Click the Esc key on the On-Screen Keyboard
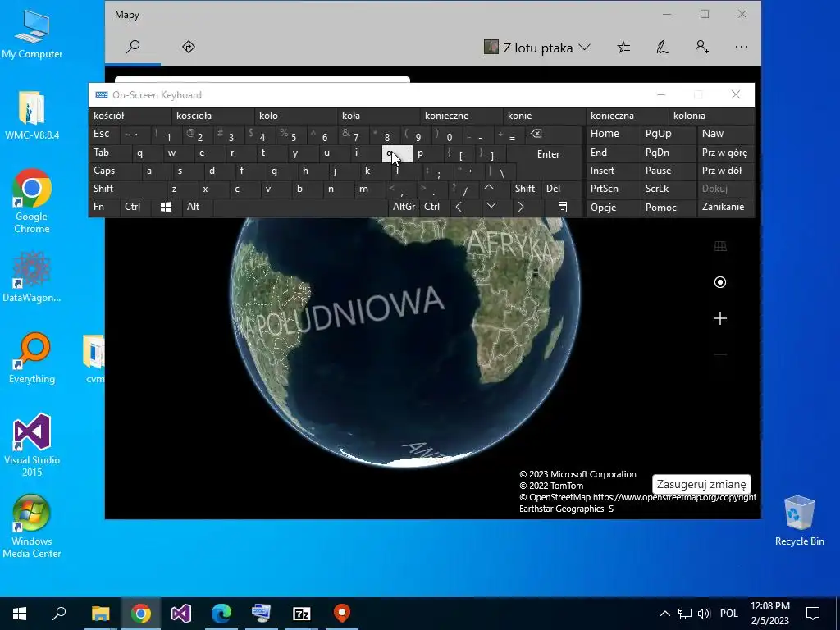This screenshot has width=840, height=630. pyautogui.click(x=104, y=134)
